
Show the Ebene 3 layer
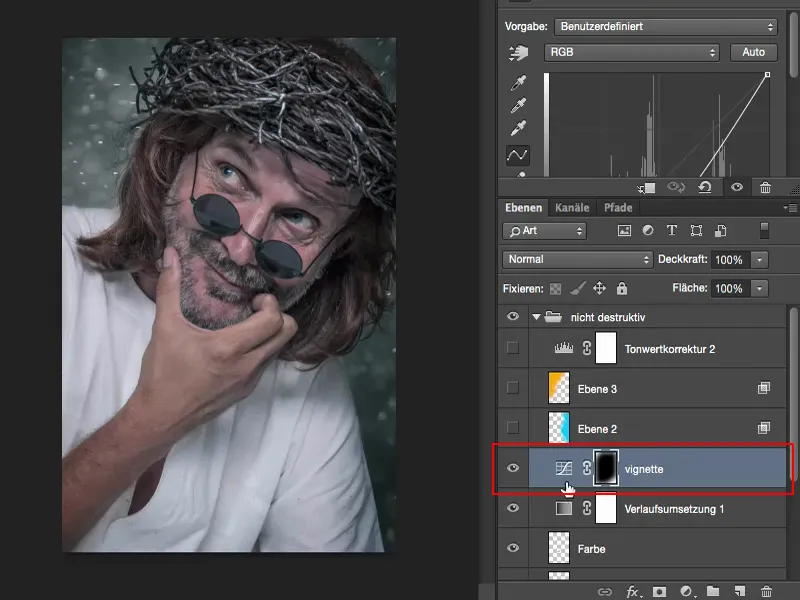click(x=513, y=388)
